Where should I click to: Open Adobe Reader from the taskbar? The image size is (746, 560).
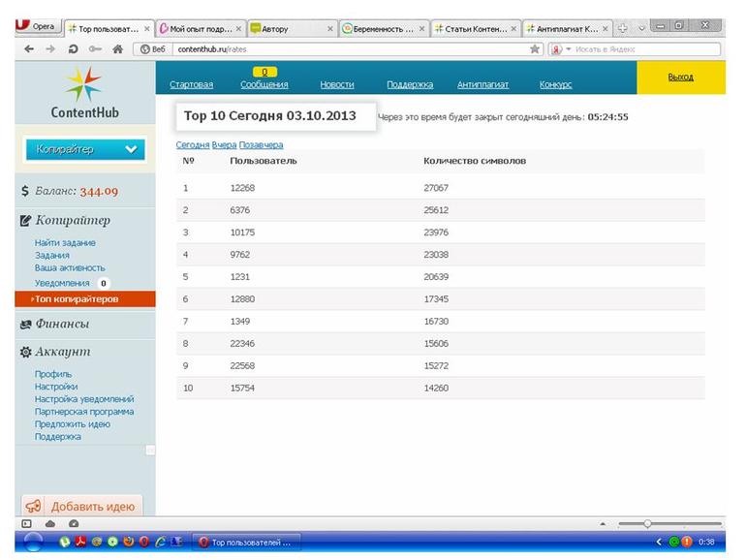81,542
